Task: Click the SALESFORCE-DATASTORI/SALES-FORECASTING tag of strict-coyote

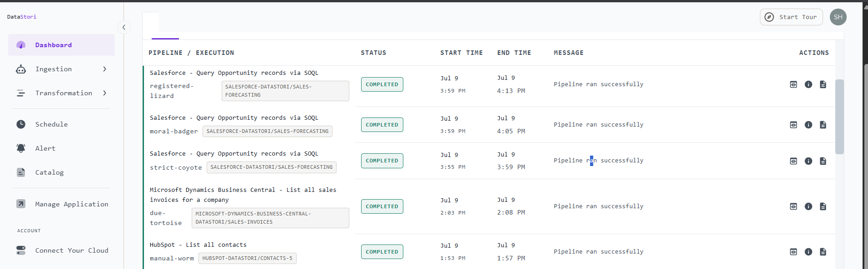Action: pyautogui.click(x=272, y=167)
